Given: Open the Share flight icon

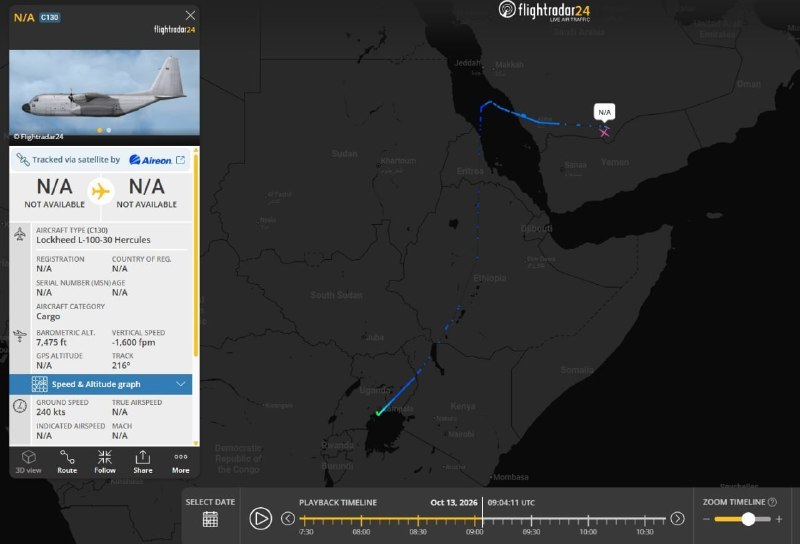Looking at the screenshot, I should click(143, 457).
